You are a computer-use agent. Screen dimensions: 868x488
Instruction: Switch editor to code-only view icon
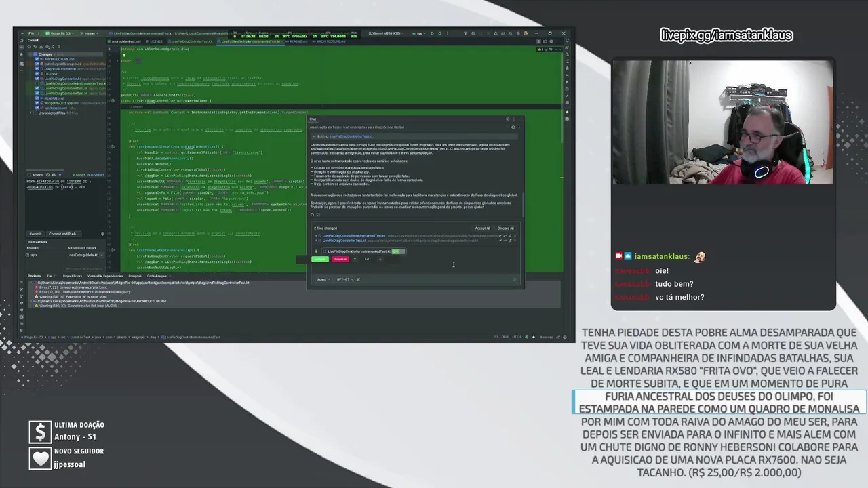point(538,41)
